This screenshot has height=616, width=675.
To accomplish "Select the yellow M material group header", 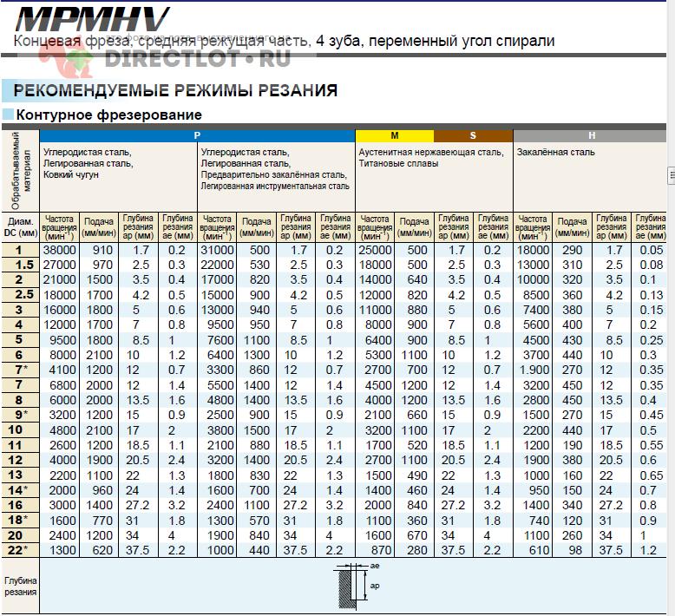I will coord(394,135).
